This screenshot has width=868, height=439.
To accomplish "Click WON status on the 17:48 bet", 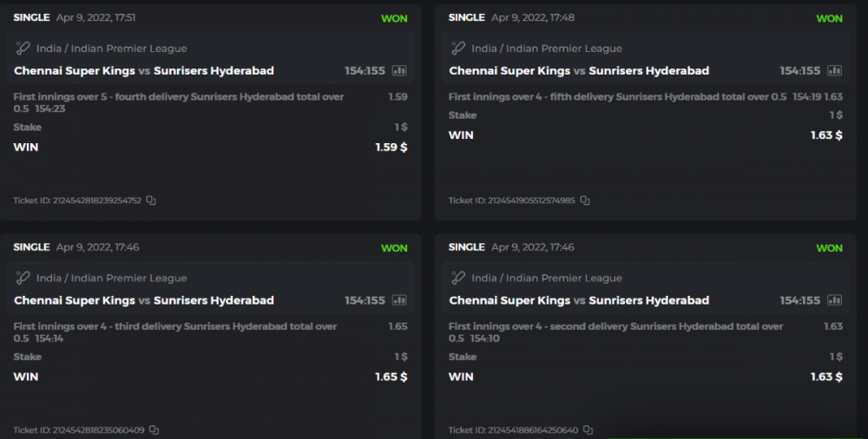I will coord(829,18).
